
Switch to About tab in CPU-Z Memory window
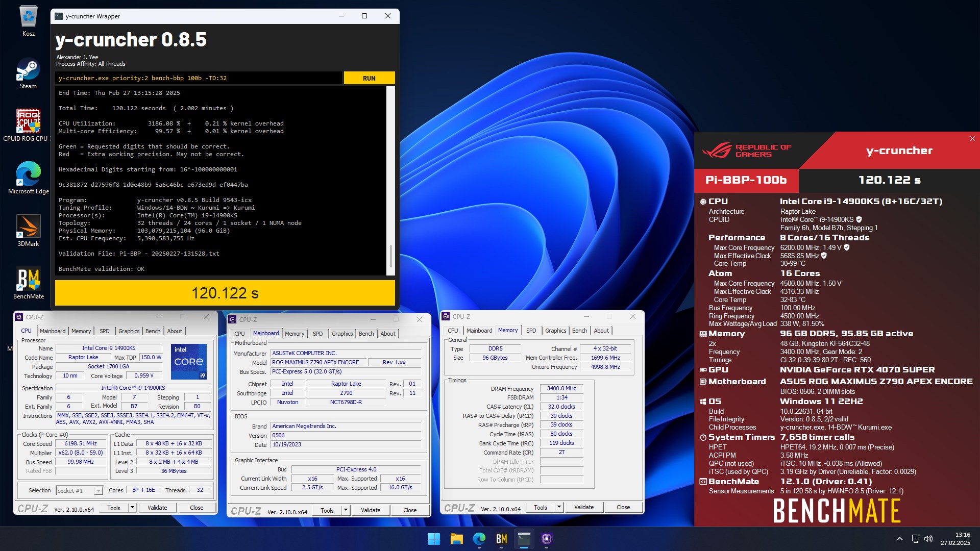point(601,331)
